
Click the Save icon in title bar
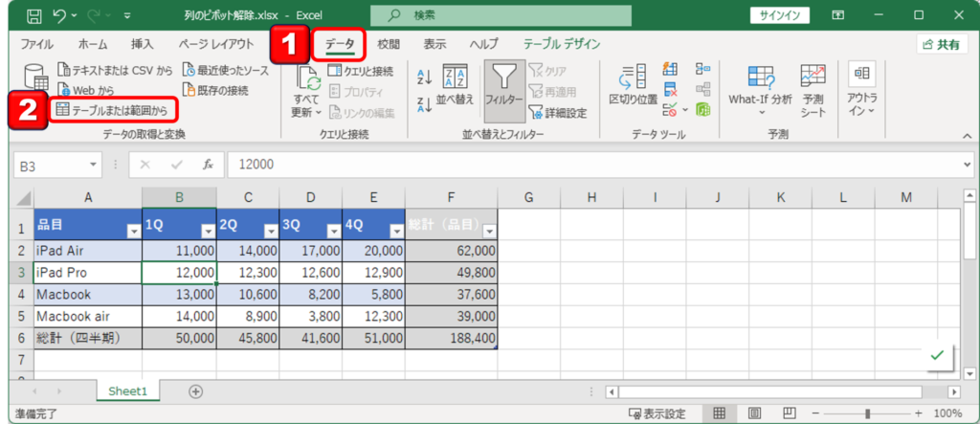(35, 15)
